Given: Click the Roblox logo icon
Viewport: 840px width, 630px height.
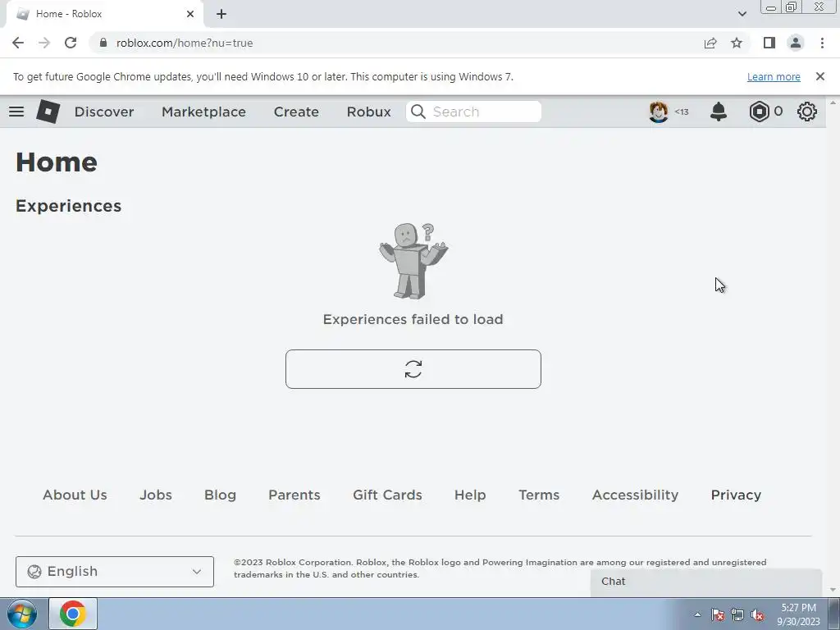Looking at the screenshot, I should [48, 112].
